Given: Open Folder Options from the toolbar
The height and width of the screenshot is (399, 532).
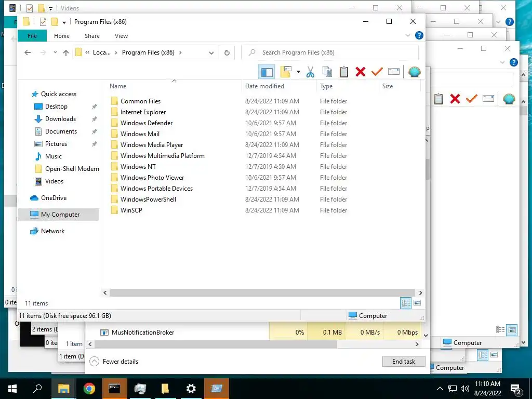Looking at the screenshot, I should click(x=286, y=72).
